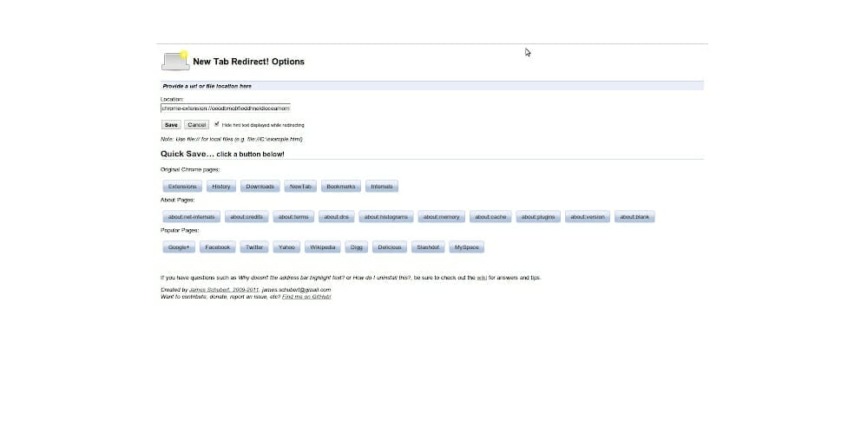
Task: Quick save the History page
Action: [221, 187]
